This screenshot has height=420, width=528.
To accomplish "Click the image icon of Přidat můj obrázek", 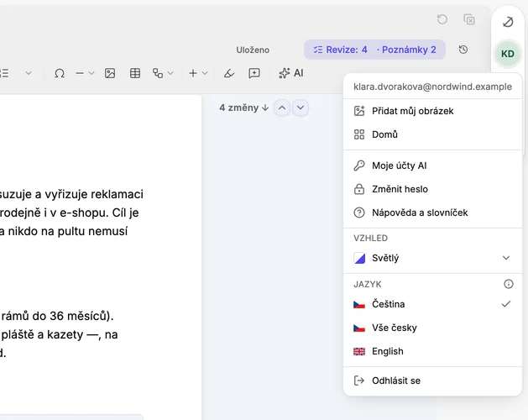I will point(359,111).
